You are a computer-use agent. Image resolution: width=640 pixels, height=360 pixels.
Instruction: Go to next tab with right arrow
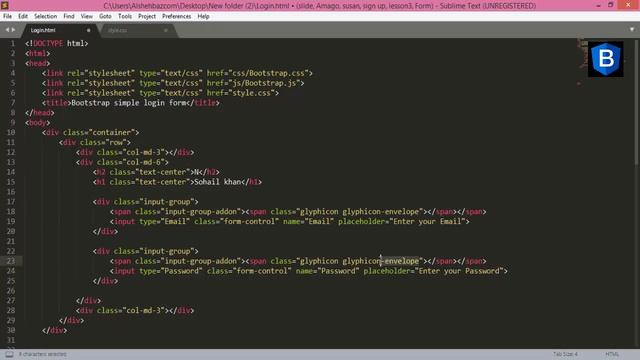pos(13,30)
